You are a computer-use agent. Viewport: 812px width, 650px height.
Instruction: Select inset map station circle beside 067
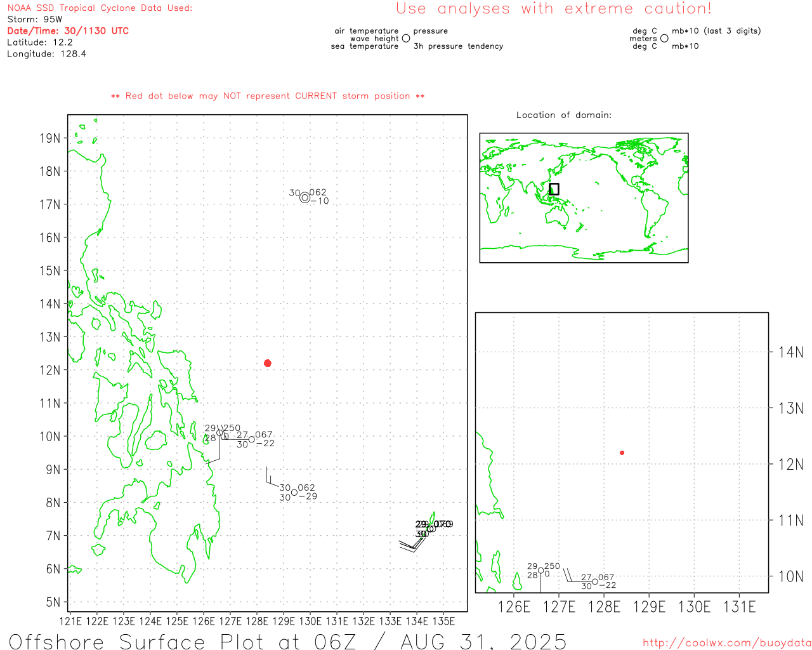pyautogui.click(x=595, y=581)
